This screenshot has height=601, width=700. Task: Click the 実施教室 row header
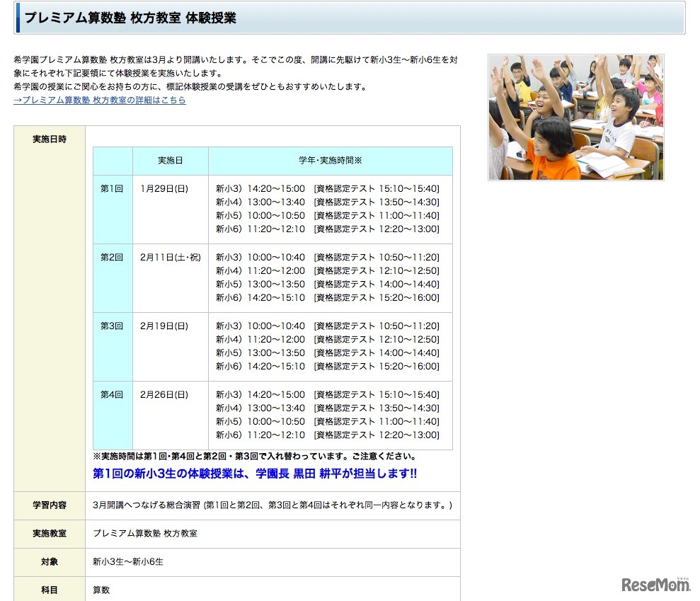(48, 534)
